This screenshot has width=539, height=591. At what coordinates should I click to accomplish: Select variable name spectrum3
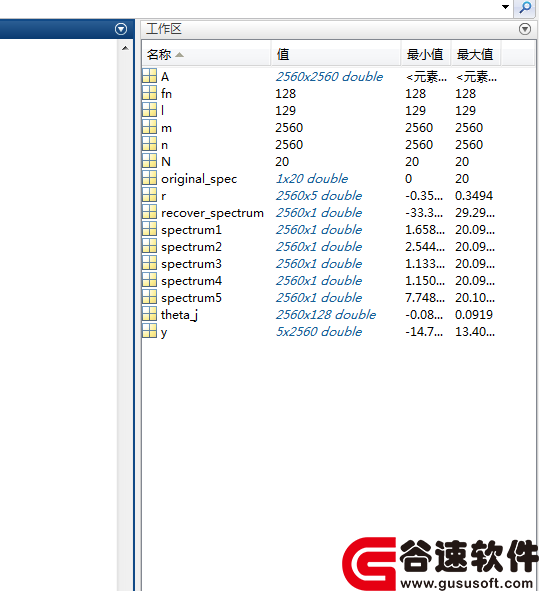tap(191, 264)
